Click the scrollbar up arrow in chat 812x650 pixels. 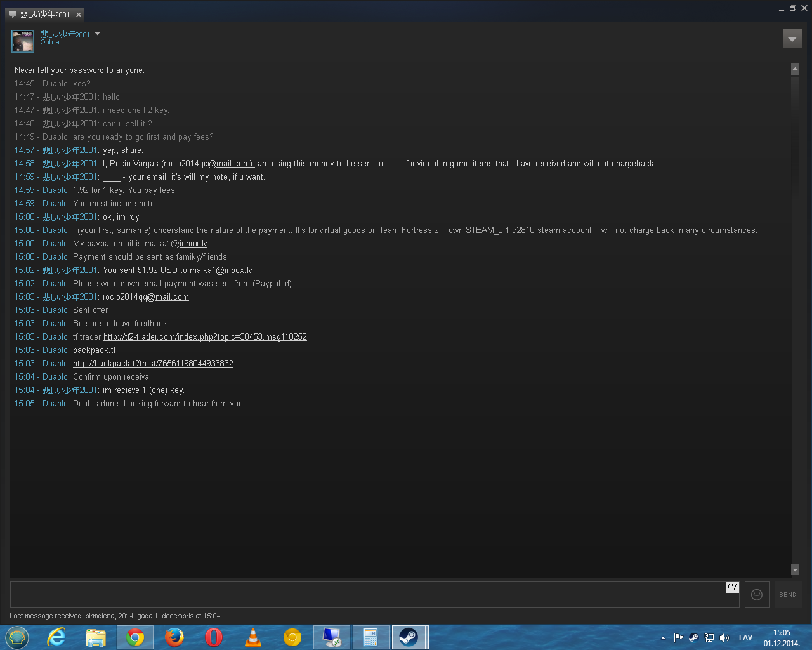795,69
